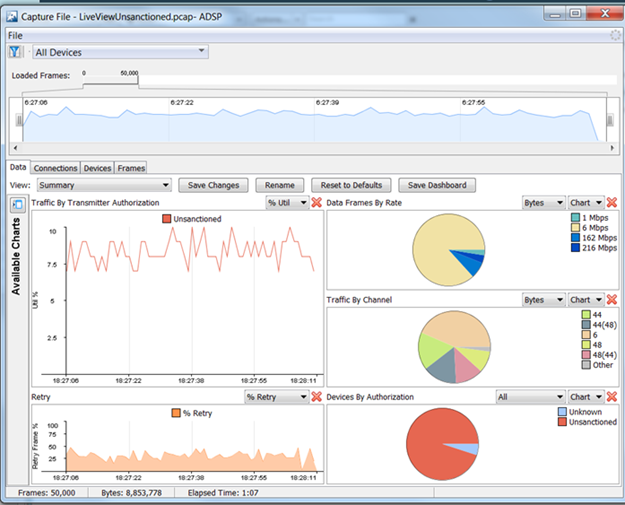Viewport: 625px width, 505px height.
Task: Click the 6:27:39 timeline marker
Action: (327, 102)
